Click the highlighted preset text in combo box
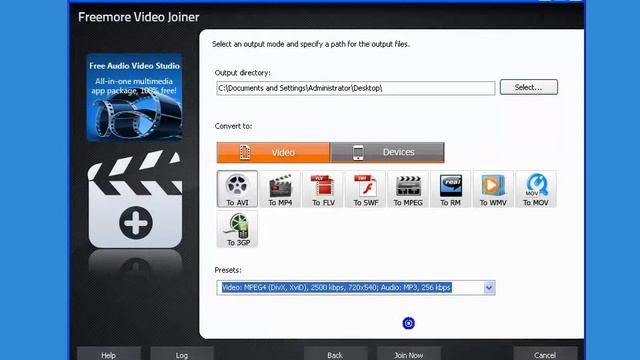 click(337, 288)
